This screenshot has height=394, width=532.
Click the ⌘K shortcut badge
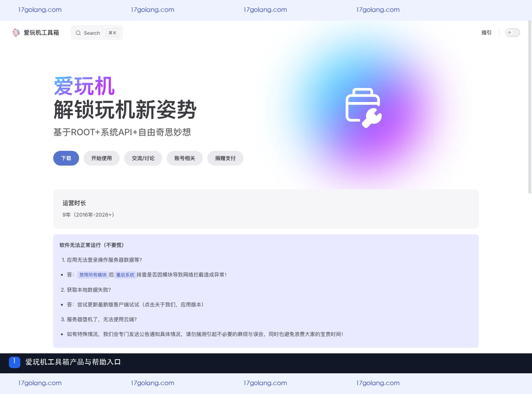[112, 33]
